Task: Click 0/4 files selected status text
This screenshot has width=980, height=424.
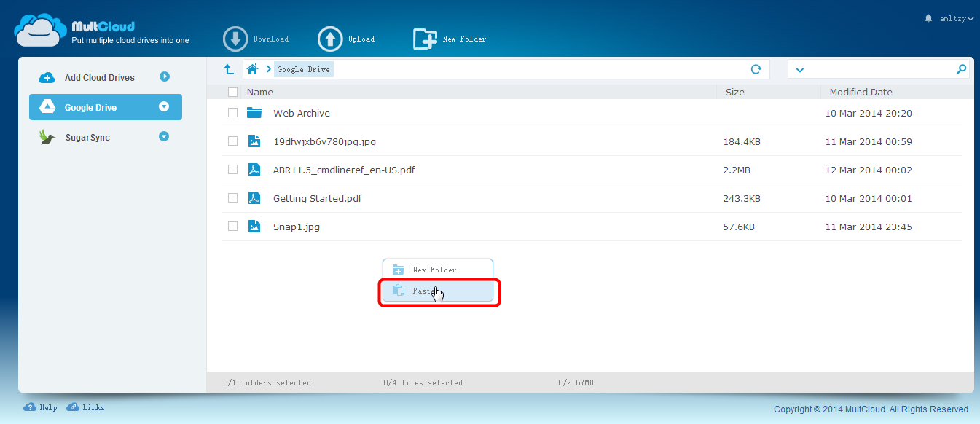Action: coord(423,382)
